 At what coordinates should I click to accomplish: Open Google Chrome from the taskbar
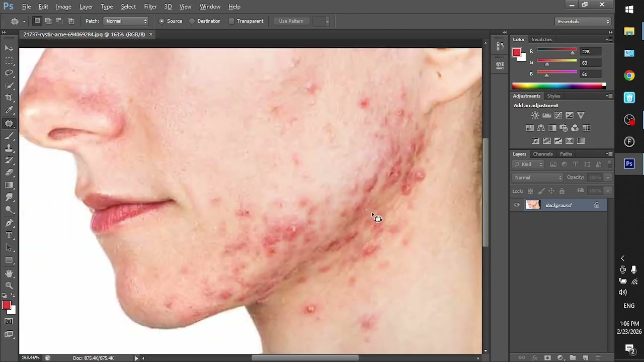click(629, 75)
